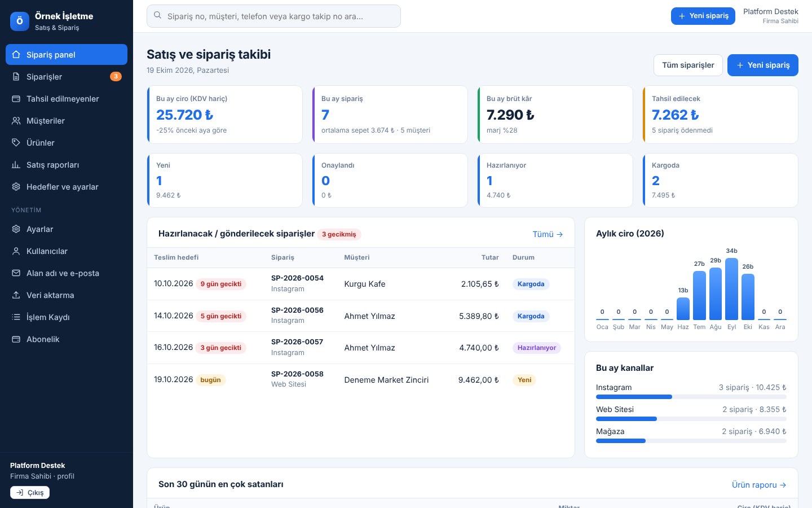
Task: Open order SP-2026-0058
Action: [x=297, y=374]
